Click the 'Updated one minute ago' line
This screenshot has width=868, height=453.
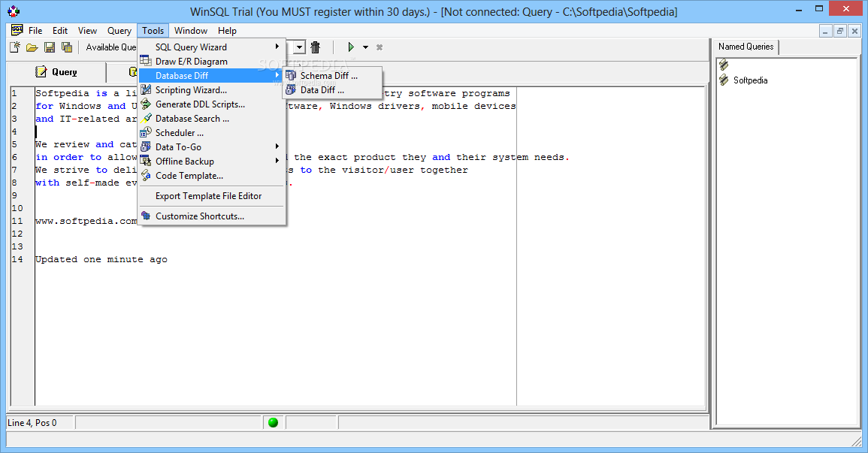pos(101,259)
